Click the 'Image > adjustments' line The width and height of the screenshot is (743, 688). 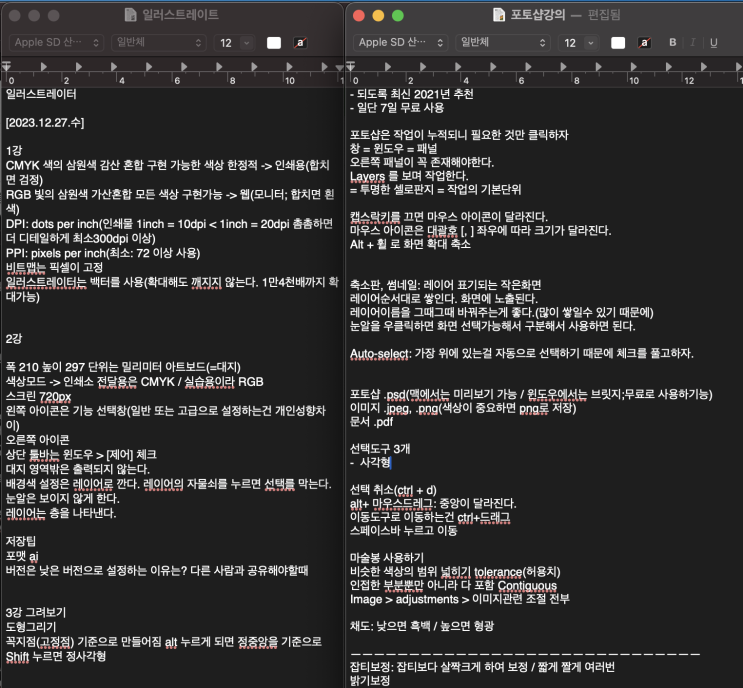coord(460,599)
